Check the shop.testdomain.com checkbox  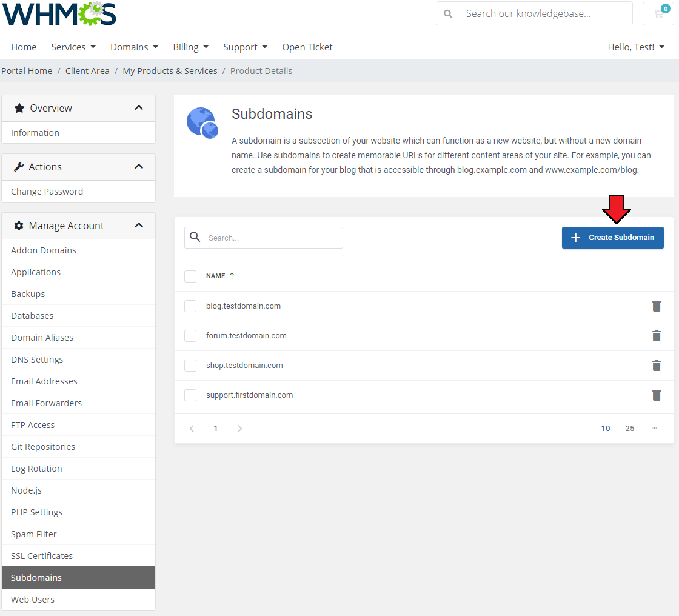coord(190,366)
